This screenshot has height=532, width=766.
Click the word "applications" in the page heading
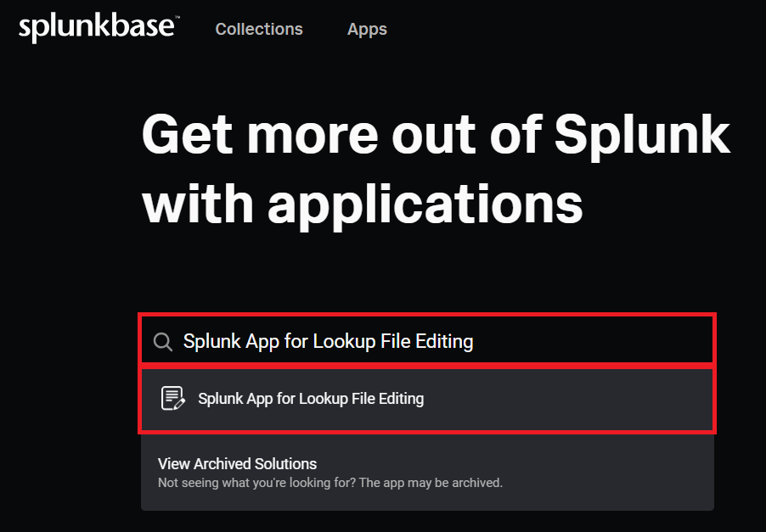(x=425, y=203)
